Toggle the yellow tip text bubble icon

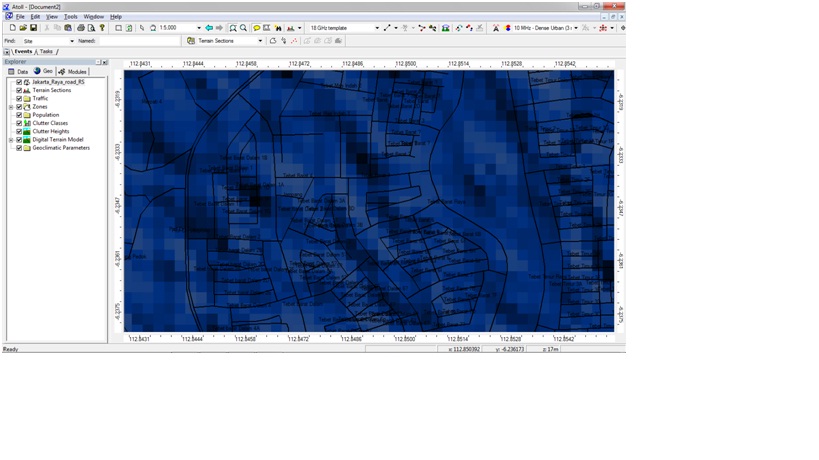click(x=256, y=28)
